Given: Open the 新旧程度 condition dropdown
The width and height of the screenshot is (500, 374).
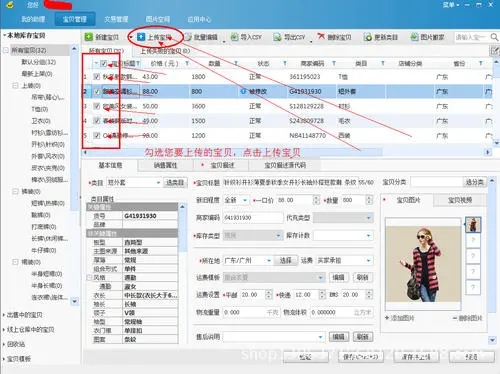Looking at the screenshot, I should click(x=245, y=200).
